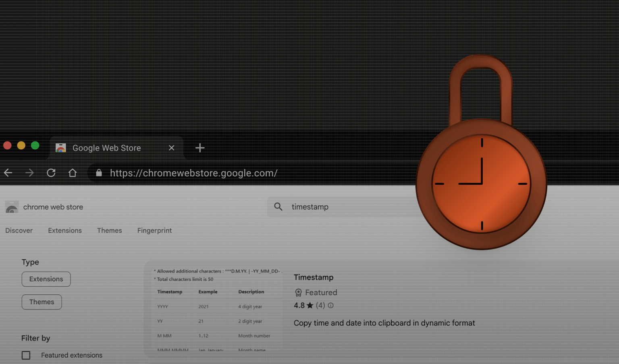Click the yellow minimize window button

[21, 145]
